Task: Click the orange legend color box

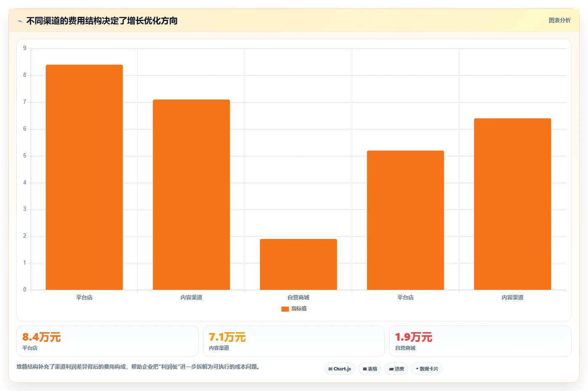Action: pyautogui.click(x=285, y=309)
